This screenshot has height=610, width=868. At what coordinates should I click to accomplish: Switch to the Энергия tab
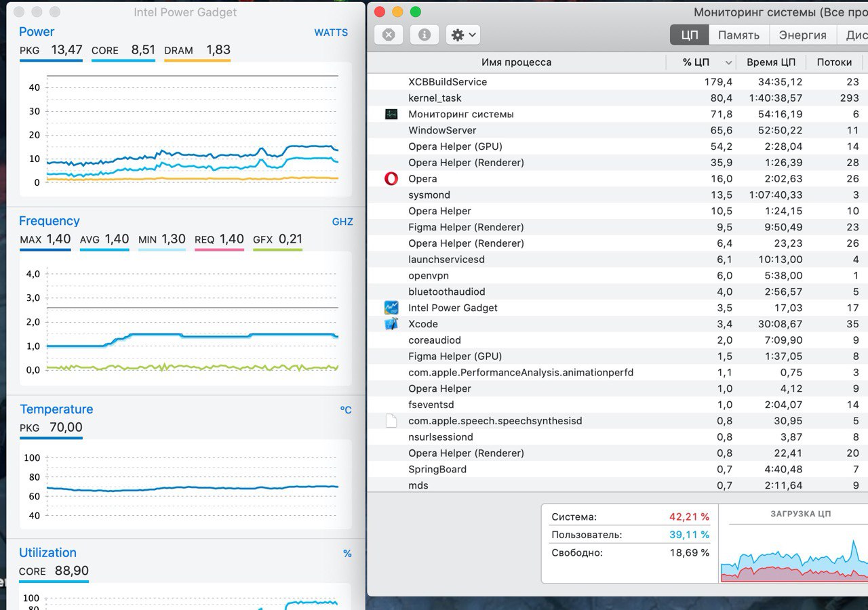pyautogui.click(x=803, y=35)
